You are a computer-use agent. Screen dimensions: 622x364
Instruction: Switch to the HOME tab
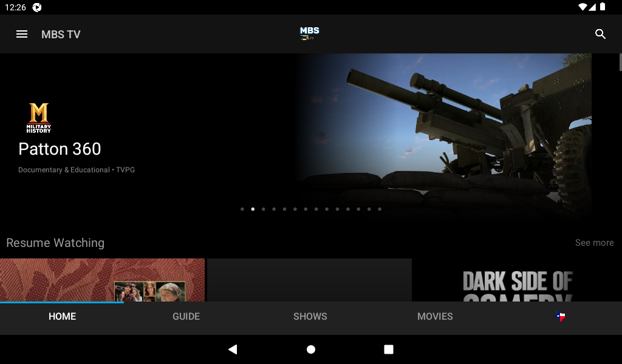click(x=63, y=317)
